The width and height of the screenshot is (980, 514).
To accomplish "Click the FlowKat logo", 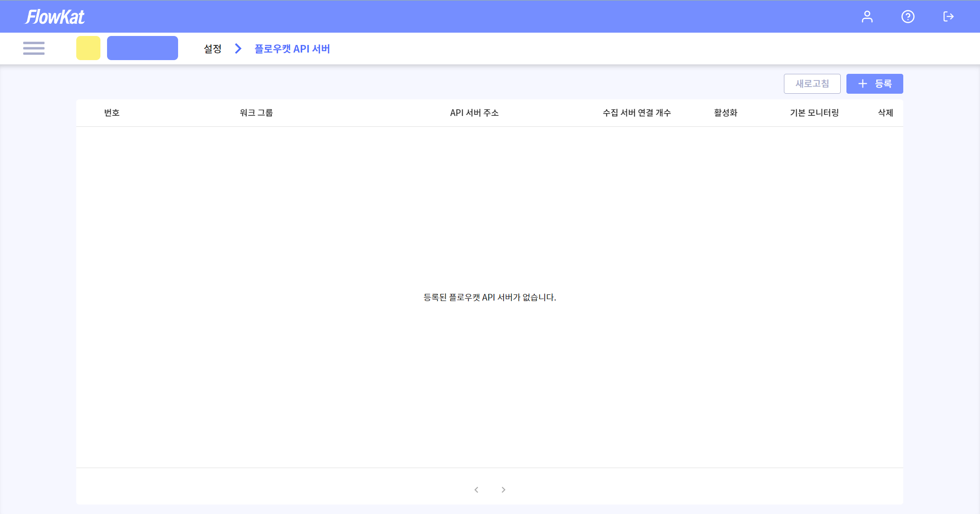I will pyautogui.click(x=55, y=17).
